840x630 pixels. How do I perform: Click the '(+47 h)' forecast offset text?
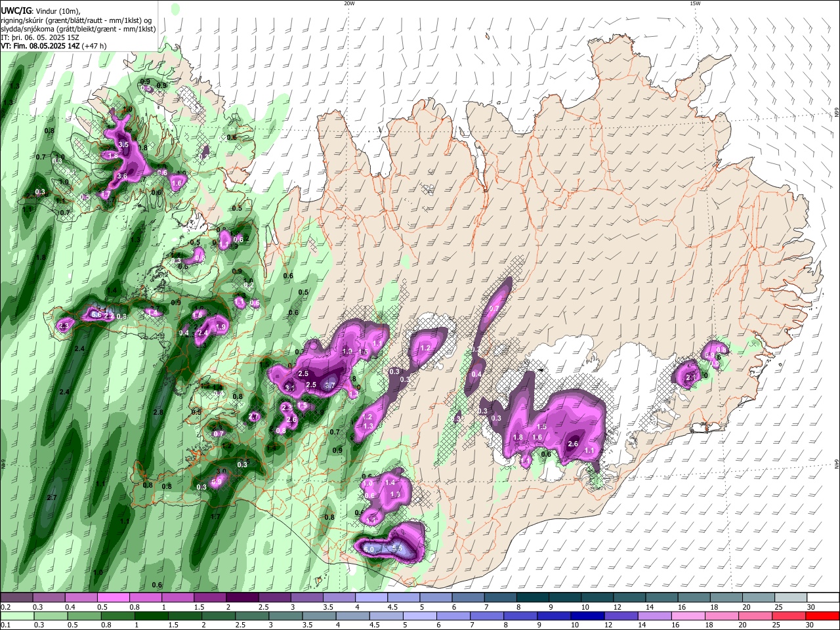click(x=94, y=46)
